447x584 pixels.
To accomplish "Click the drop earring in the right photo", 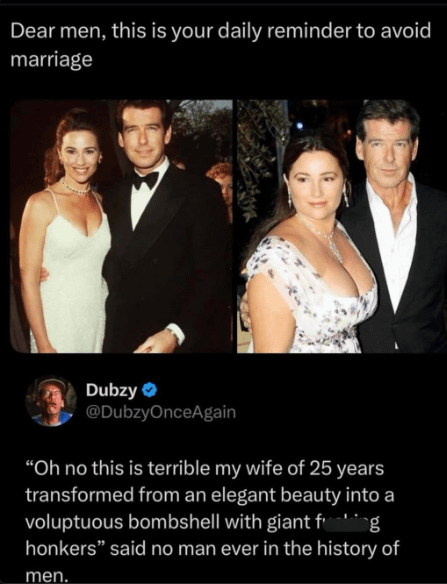I will point(346,195).
